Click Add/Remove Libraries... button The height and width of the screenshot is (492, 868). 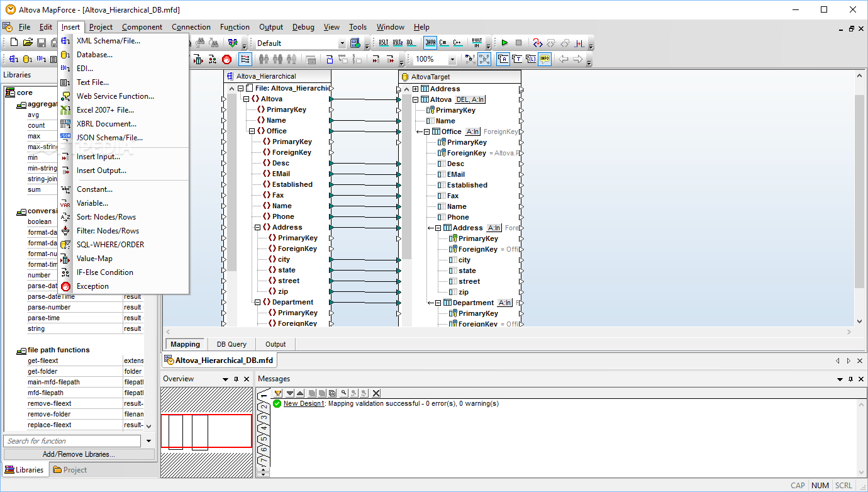79,454
